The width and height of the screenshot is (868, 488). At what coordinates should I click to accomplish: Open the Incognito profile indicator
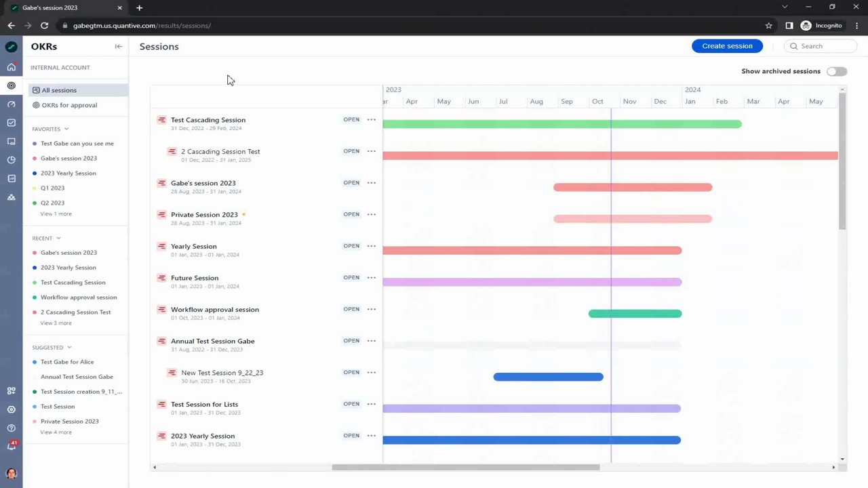coord(821,26)
